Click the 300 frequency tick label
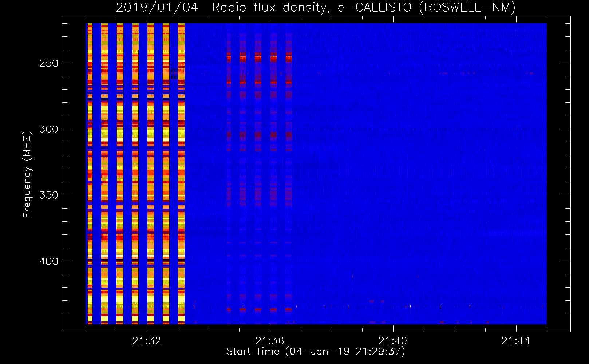589x364 pixels. tap(49, 129)
